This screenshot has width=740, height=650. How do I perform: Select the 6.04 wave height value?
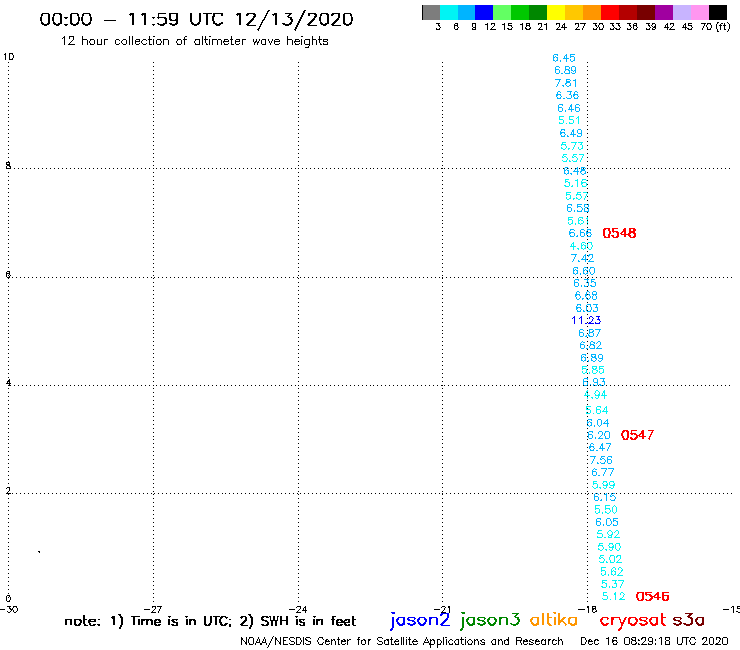click(598, 423)
